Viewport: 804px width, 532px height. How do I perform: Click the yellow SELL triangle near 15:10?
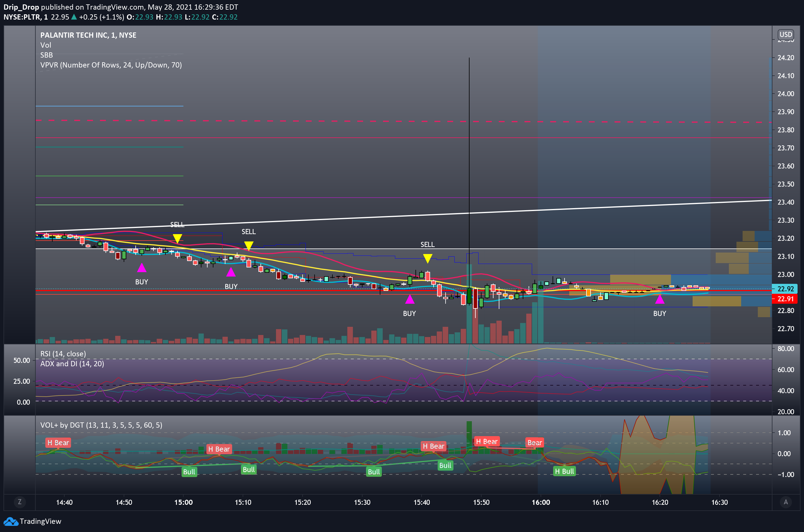(249, 246)
